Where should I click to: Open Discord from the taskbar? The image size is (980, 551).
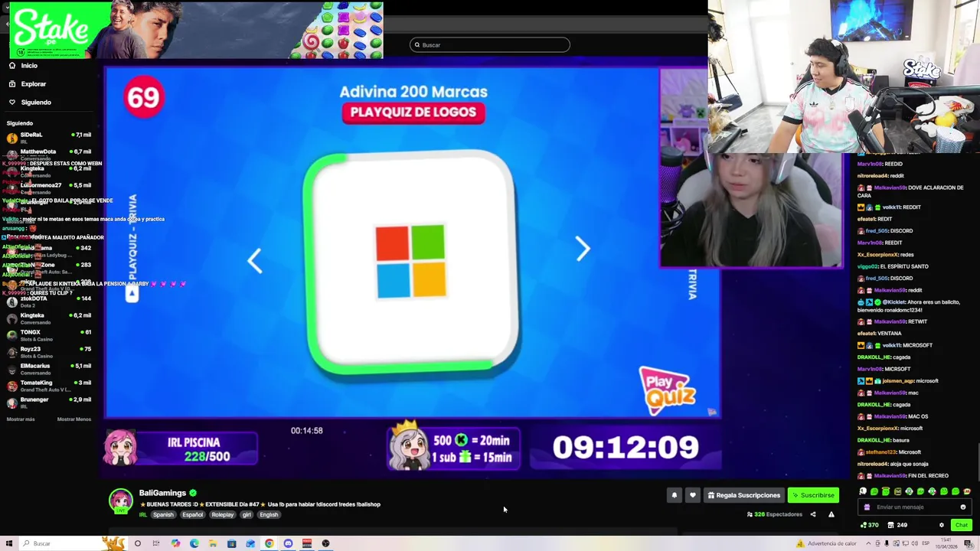tap(288, 543)
